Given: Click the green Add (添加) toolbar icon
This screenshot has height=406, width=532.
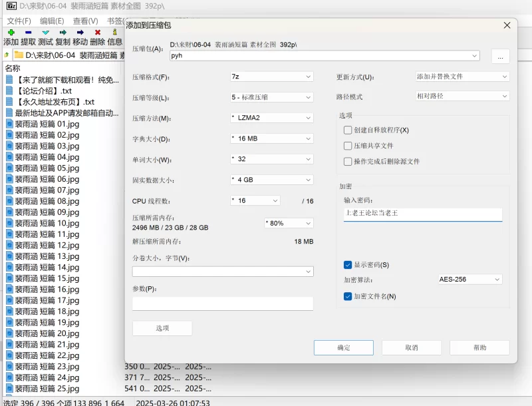Looking at the screenshot, I should 11,32.
